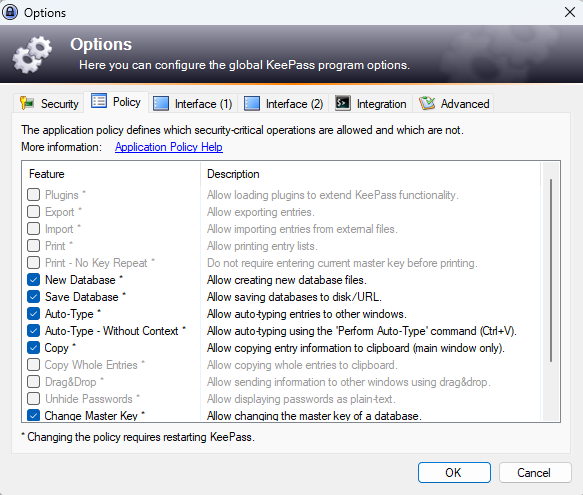Check the Print policy checkbox
This screenshot has width=583, height=495.
[x=33, y=245]
